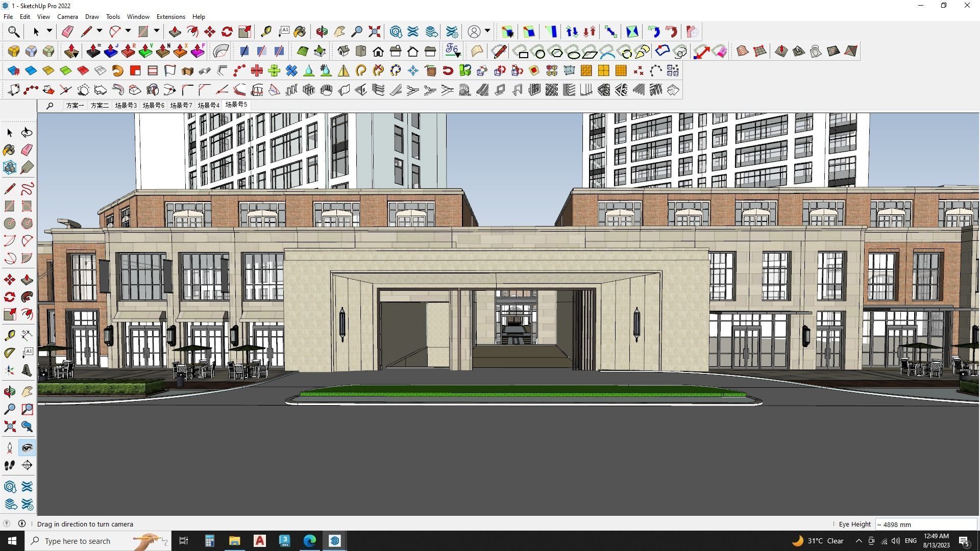Open File Explorer from taskbar
Viewport: 980px width, 551px height.
point(234,541)
